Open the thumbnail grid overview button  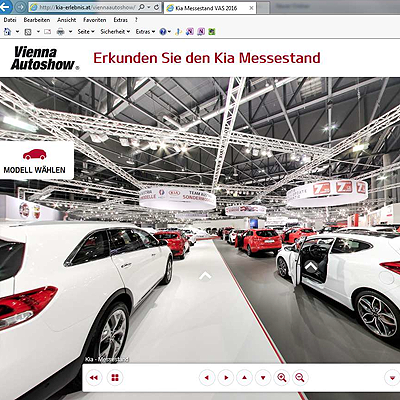coord(115,378)
